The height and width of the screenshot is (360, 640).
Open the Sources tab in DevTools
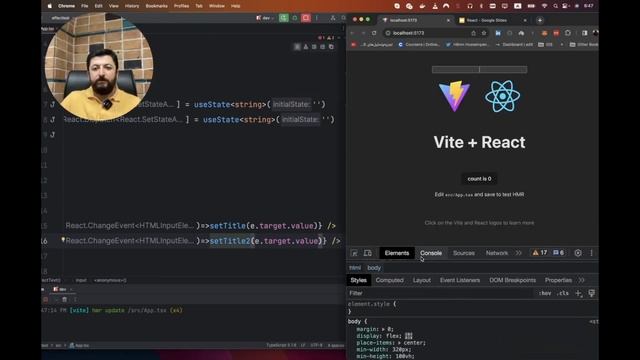[464, 253]
